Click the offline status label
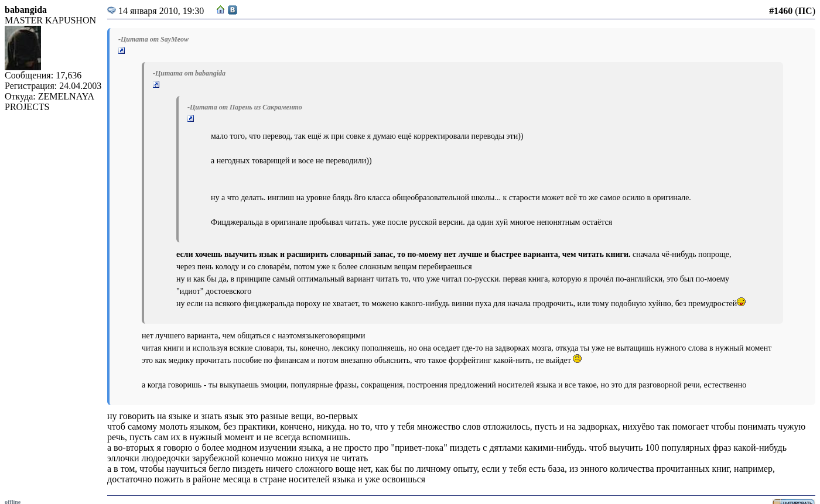 pos(13,502)
